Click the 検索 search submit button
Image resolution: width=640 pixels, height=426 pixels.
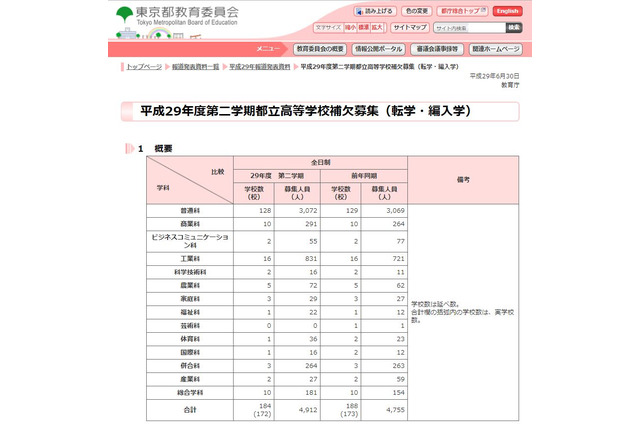coord(514,28)
